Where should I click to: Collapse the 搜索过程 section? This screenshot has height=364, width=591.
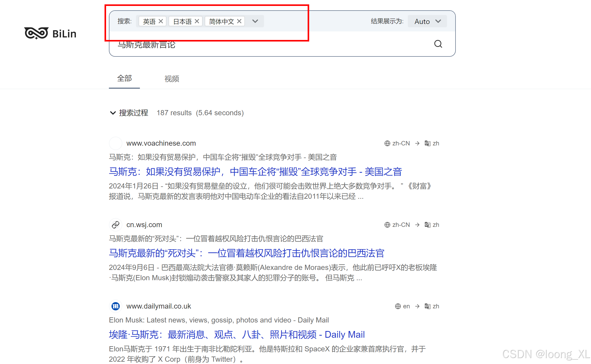click(113, 113)
